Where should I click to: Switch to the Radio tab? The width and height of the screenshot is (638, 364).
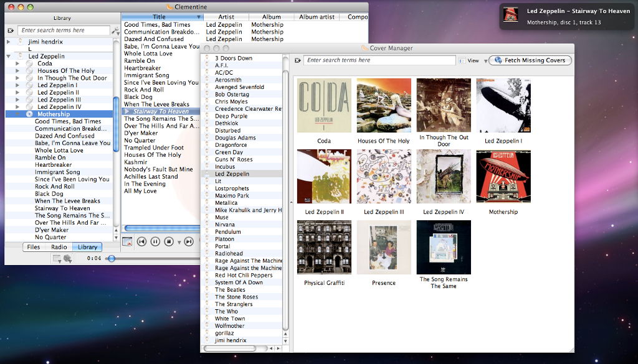point(59,247)
